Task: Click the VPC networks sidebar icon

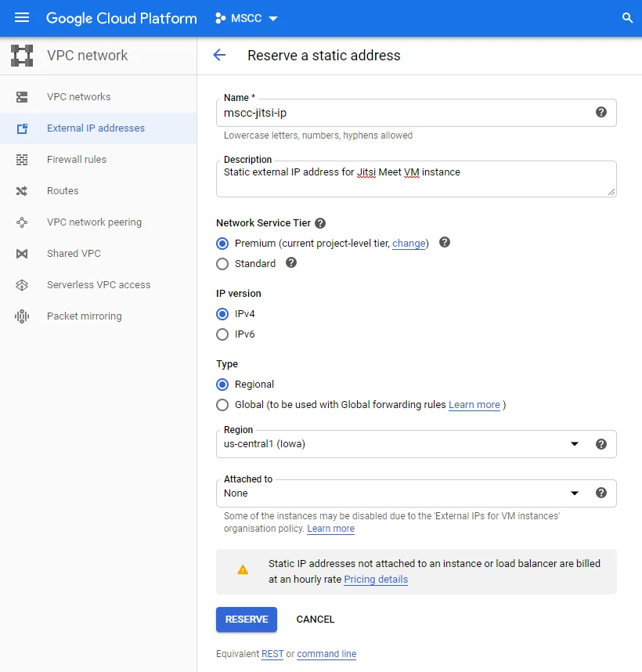Action: click(x=22, y=97)
